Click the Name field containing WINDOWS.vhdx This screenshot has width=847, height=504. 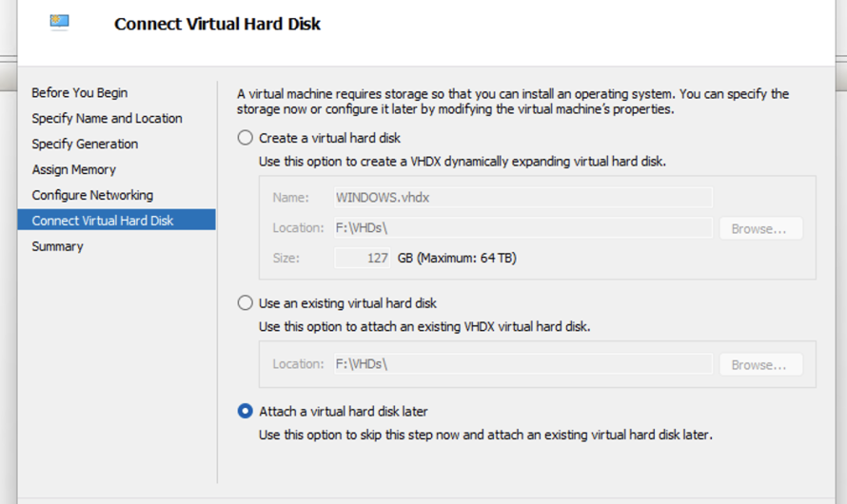tap(522, 198)
